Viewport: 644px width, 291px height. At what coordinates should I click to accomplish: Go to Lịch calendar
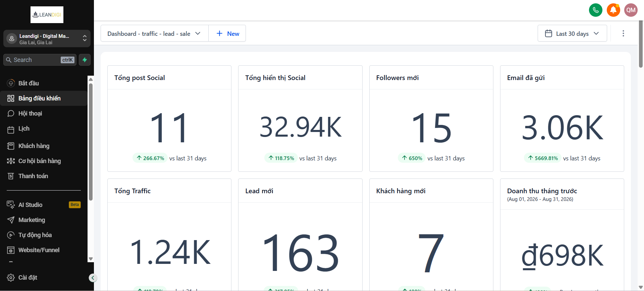(44, 129)
